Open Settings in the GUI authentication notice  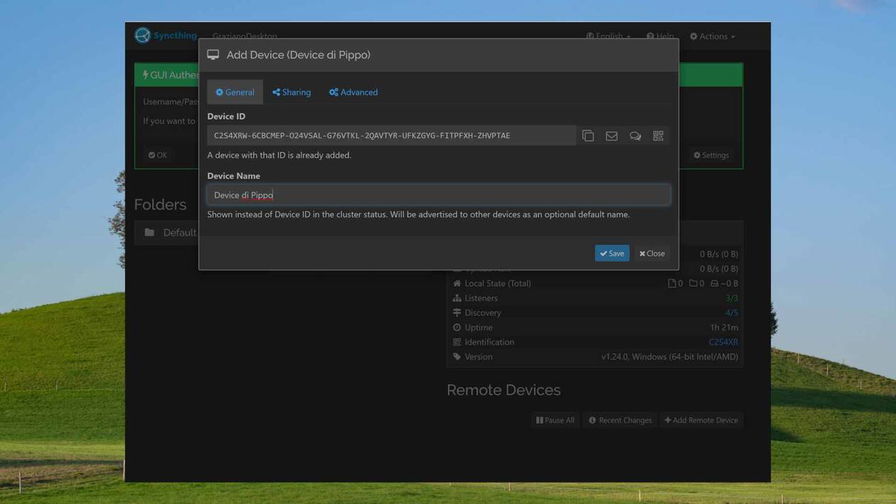click(x=711, y=155)
